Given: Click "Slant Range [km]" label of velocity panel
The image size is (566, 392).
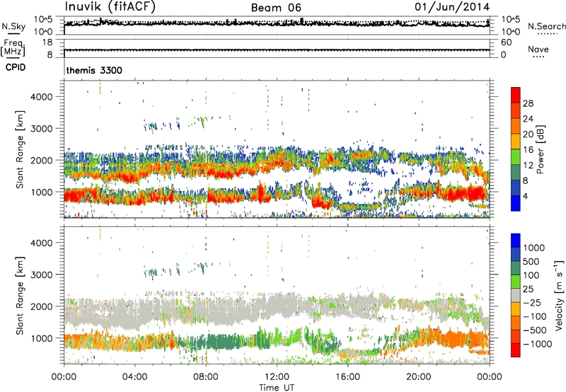Looking at the screenshot, I should (20, 295).
